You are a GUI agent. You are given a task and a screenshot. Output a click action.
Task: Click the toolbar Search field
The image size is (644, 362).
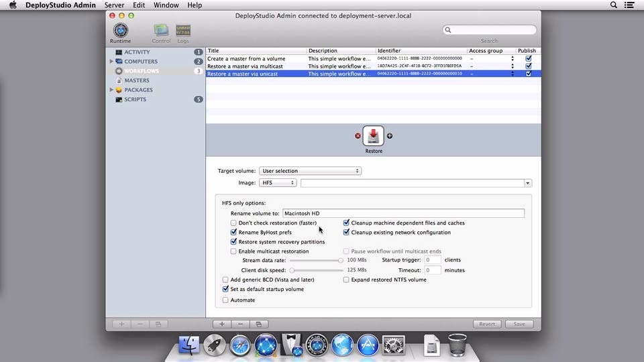(x=489, y=30)
